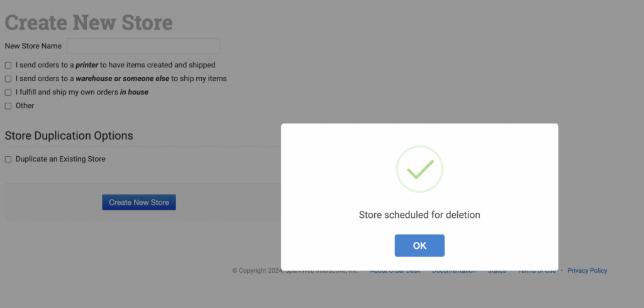This screenshot has width=644, height=308.
Task: Enable the warehouse or someone else checkbox
Action: 8,79
